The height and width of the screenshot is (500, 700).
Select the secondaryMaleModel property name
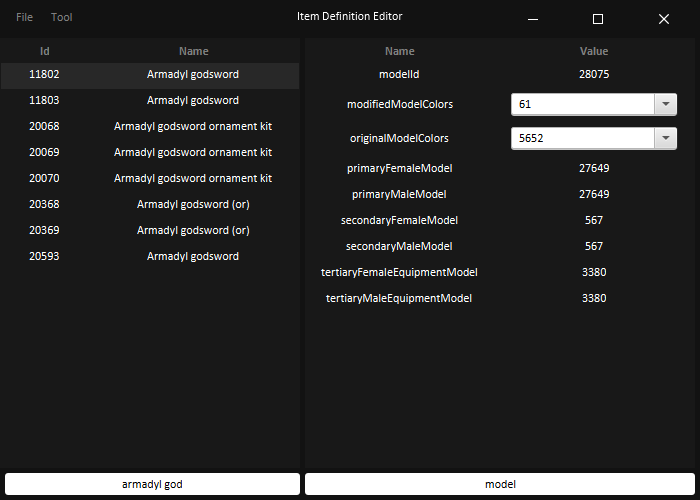399,246
